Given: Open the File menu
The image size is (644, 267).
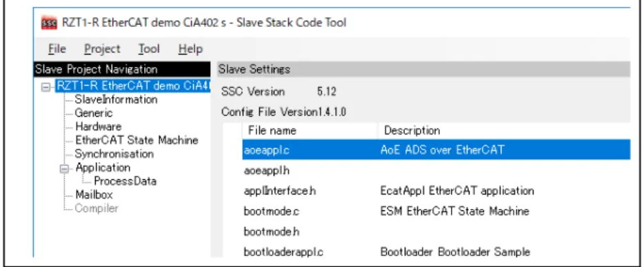Looking at the screenshot, I should 57,49.
